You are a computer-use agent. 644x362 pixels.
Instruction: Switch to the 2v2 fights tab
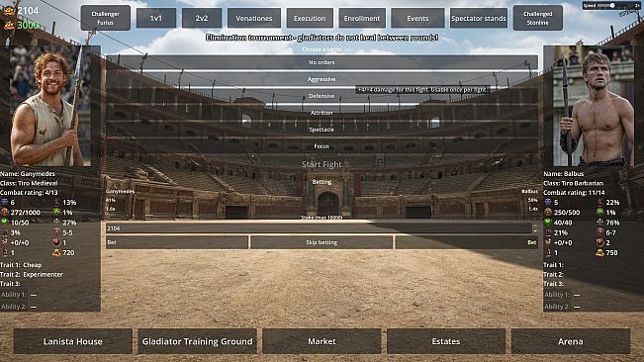[x=202, y=18]
